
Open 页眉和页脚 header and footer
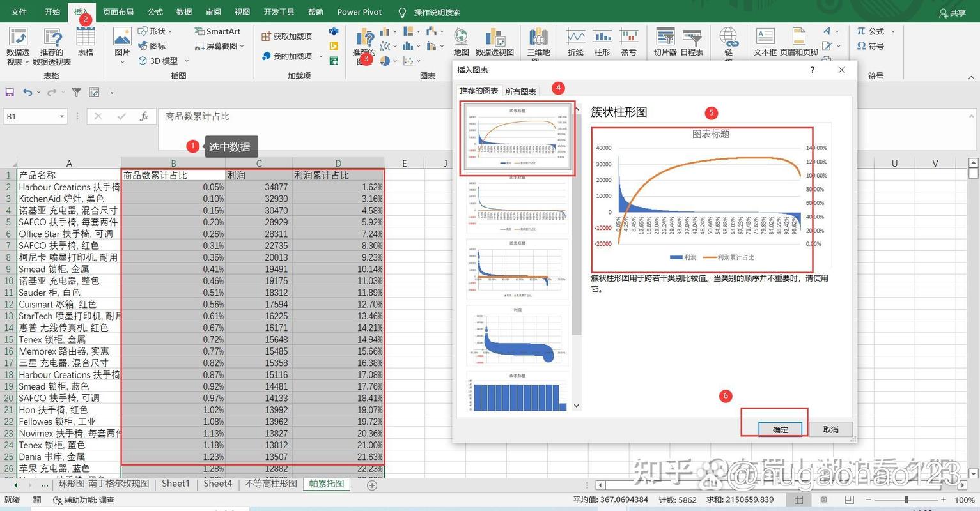tap(799, 42)
